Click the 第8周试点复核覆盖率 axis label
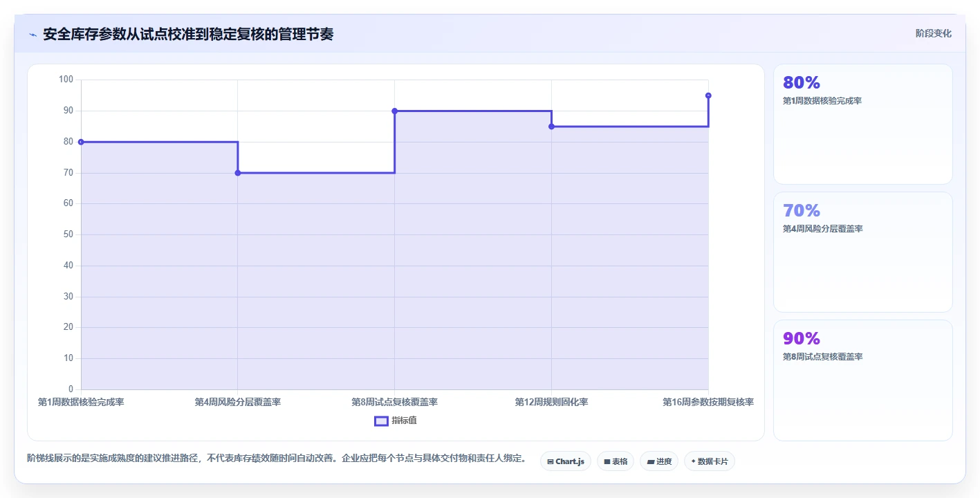 tap(395, 402)
